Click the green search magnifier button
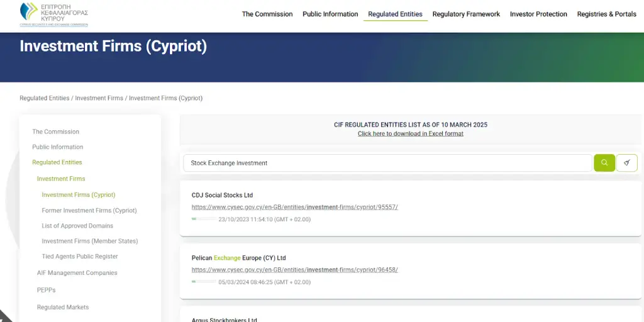Screen dimensions: 644x322 pos(604,163)
